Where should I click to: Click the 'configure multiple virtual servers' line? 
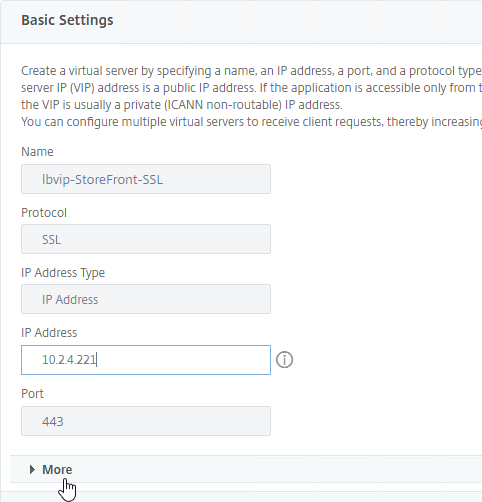click(252, 122)
